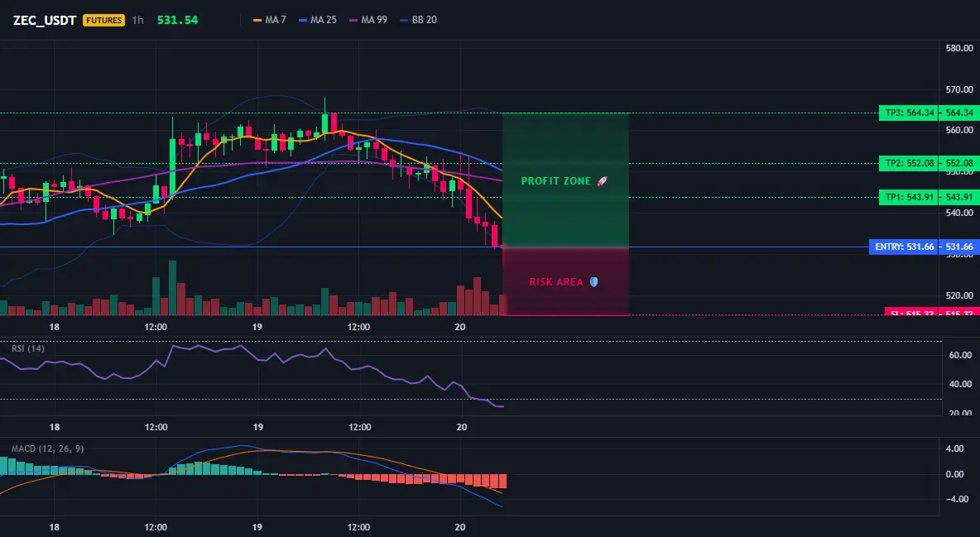This screenshot has height=537, width=980.
Task: Click the shield icon beside RISK AREA
Action: click(593, 282)
